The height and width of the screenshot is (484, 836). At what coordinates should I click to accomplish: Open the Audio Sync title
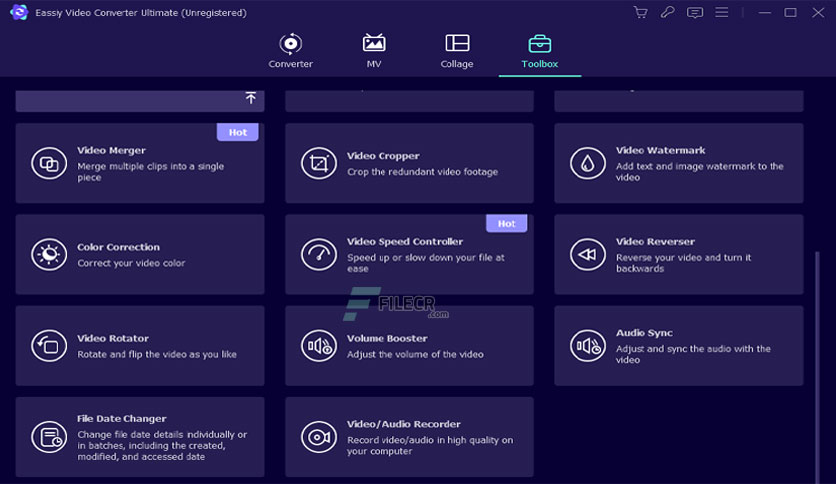[x=644, y=333]
